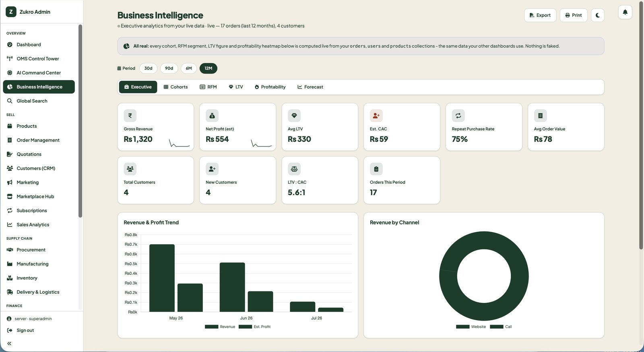Click the Sales Analytics chart icon
This screenshot has height=352, width=644.
(x=10, y=224)
